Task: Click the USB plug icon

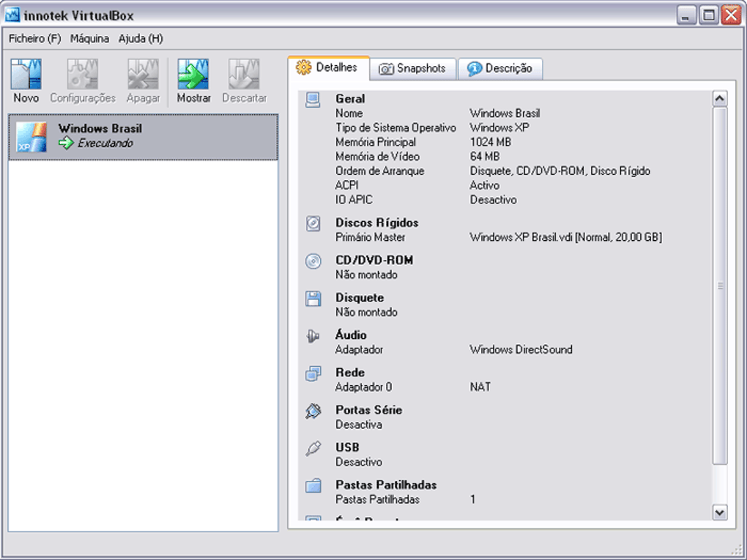Action: (x=313, y=449)
